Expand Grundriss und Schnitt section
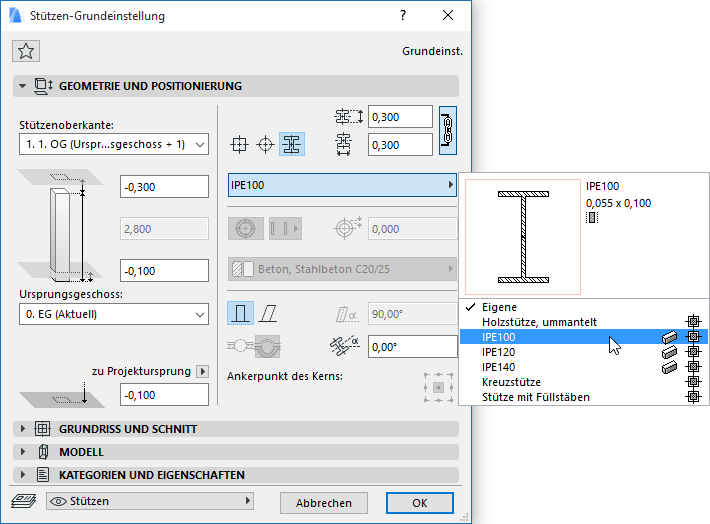The width and height of the screenshot is (710, 524). 23,428
